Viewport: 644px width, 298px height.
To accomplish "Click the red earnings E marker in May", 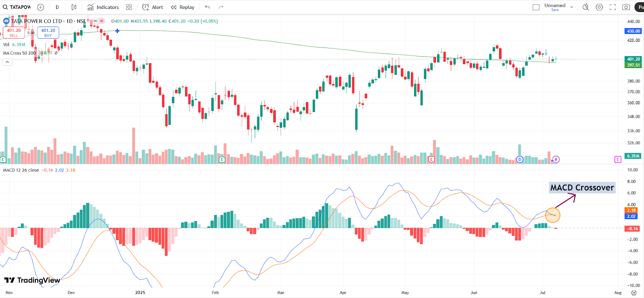I will click(431, 159).
